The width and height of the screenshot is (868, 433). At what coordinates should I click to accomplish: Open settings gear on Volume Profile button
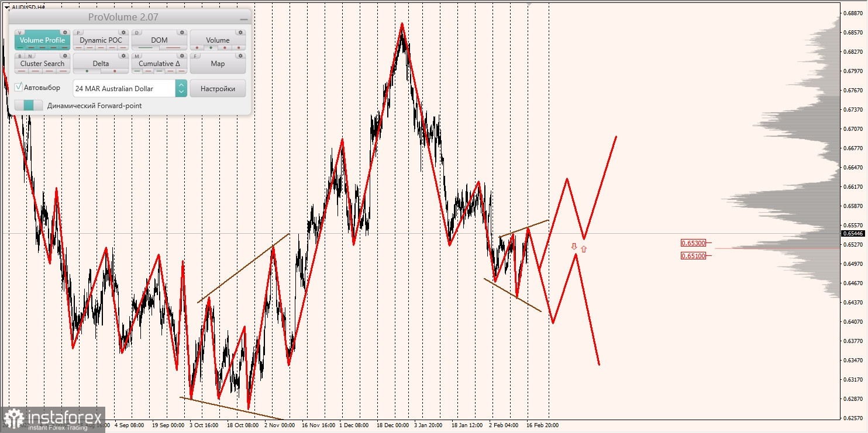coord(65,33)
